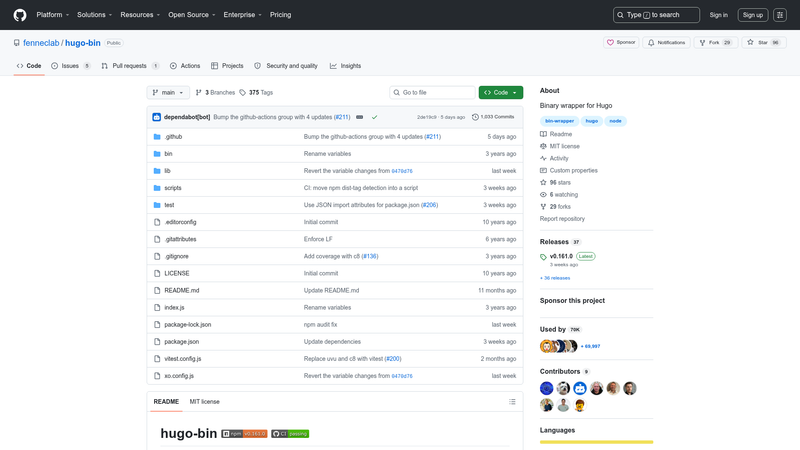
Task: Click the CI passing badge
Action: (290, 434)
